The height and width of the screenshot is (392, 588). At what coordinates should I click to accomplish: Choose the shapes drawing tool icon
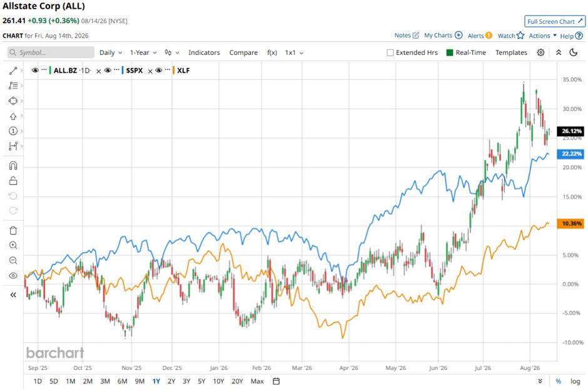tap(13, 101)
